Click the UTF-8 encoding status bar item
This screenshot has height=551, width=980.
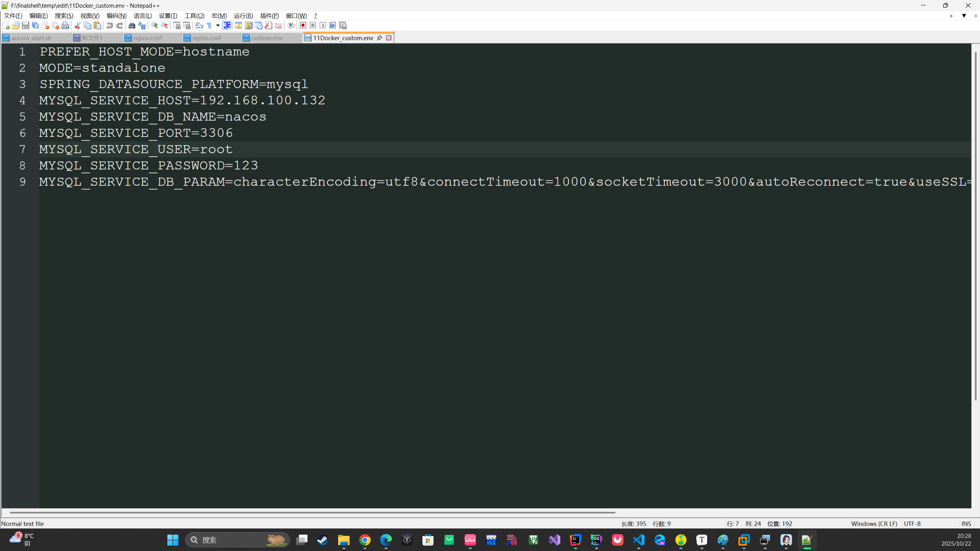pos(912,523)
